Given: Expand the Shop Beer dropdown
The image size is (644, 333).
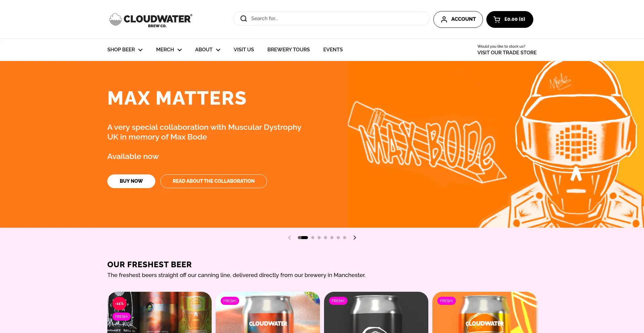Looking at the screenshot, I should click(125, 50).
